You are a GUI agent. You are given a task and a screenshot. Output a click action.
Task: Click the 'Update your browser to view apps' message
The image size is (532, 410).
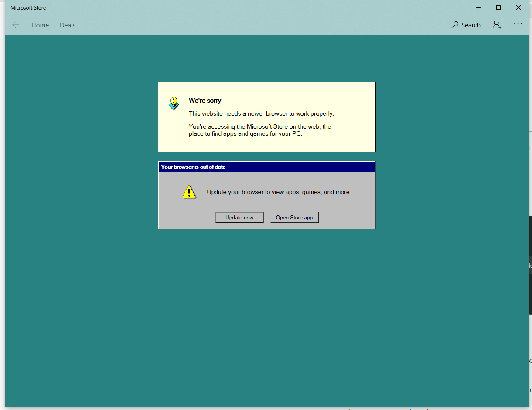click(279, 192)
